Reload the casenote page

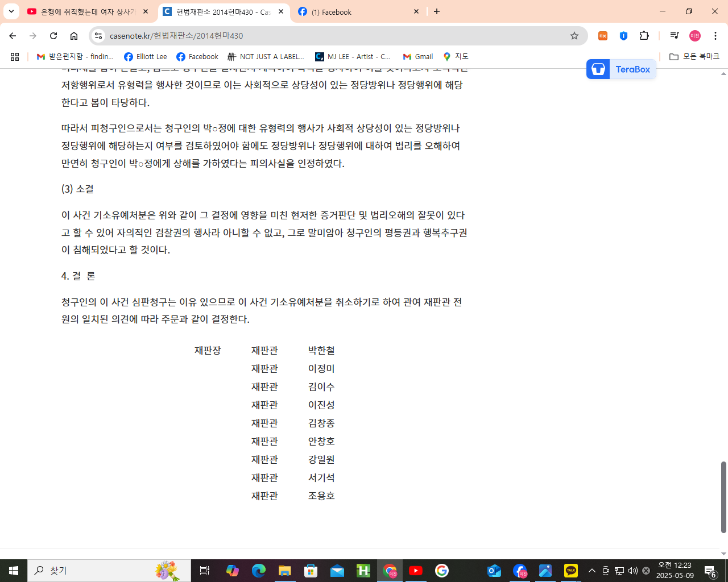tap(53, 36)
